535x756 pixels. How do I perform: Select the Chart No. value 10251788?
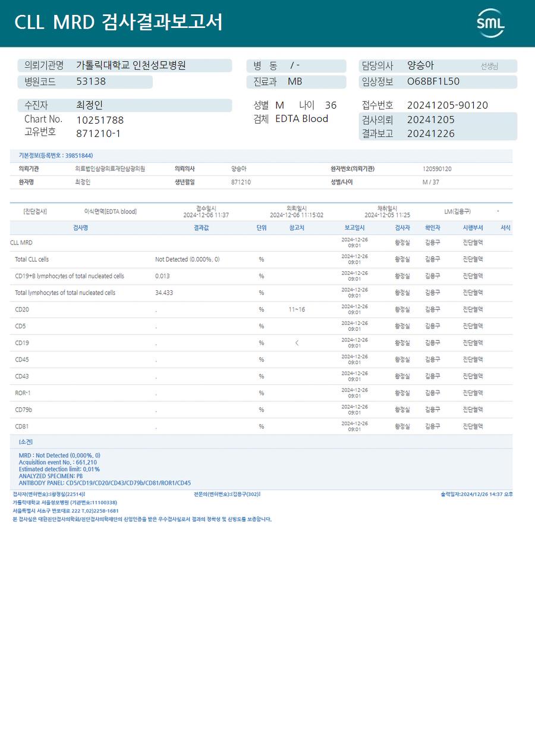click(x=100, y=120)
